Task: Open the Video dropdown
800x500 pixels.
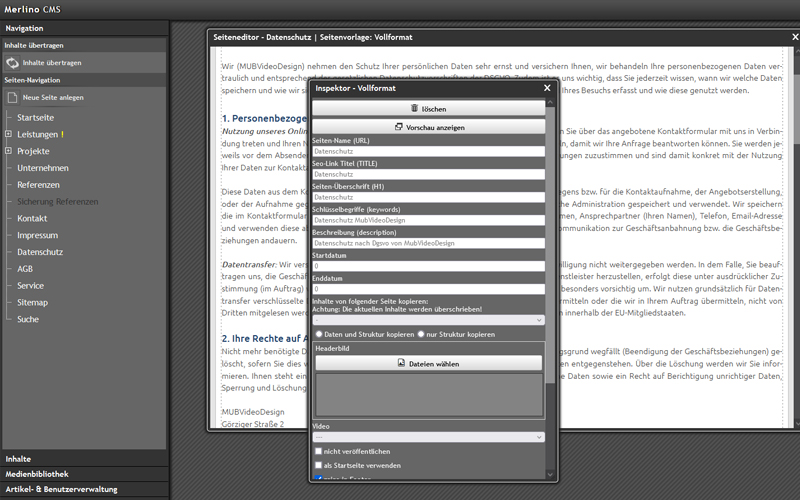Action: (428, 437)
